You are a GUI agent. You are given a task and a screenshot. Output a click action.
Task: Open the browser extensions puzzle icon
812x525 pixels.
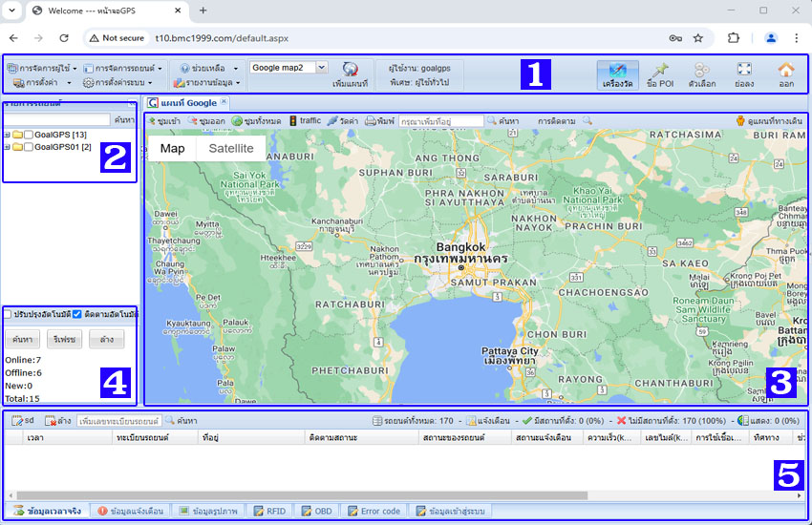(734, 38)
